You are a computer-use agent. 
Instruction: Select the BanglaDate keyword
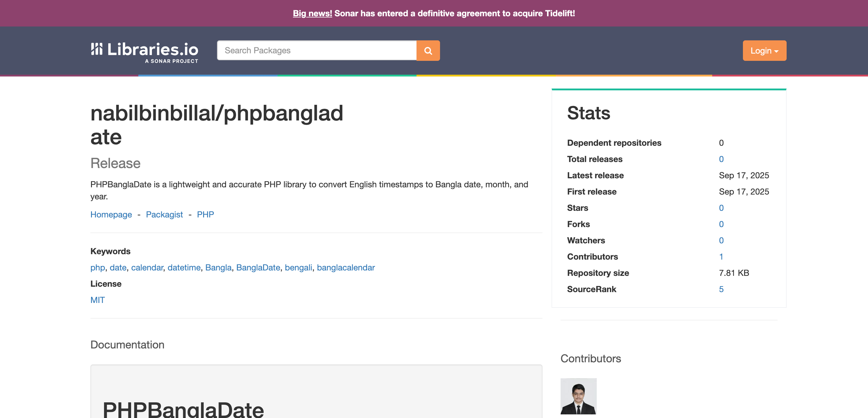(258, 267)
